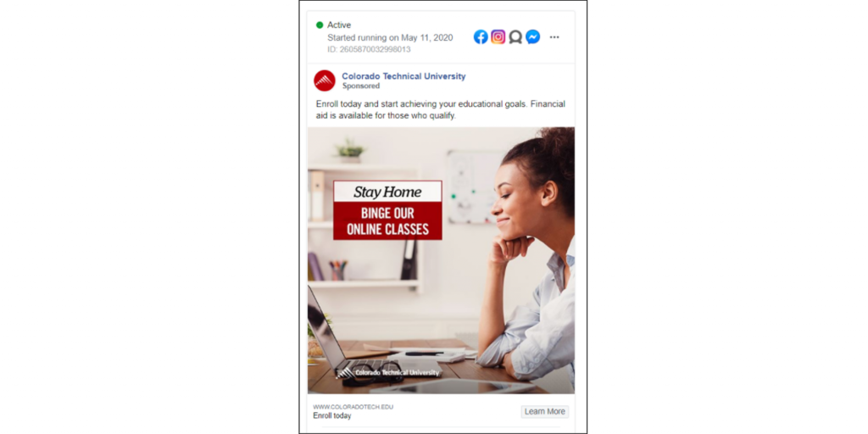Open the three-dot options menu
The image size is (868, 434).
[x=554, y=37]
